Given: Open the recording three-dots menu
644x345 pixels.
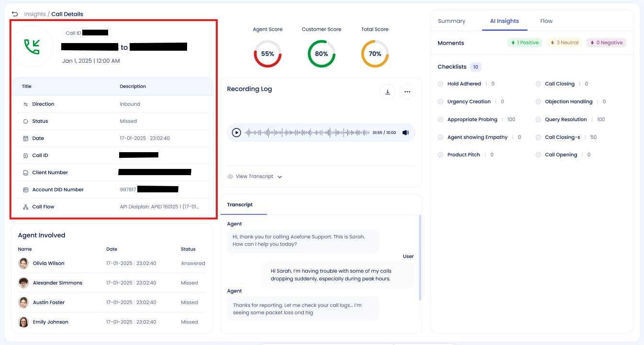Looking at the screenshot, I should (407, 92).
